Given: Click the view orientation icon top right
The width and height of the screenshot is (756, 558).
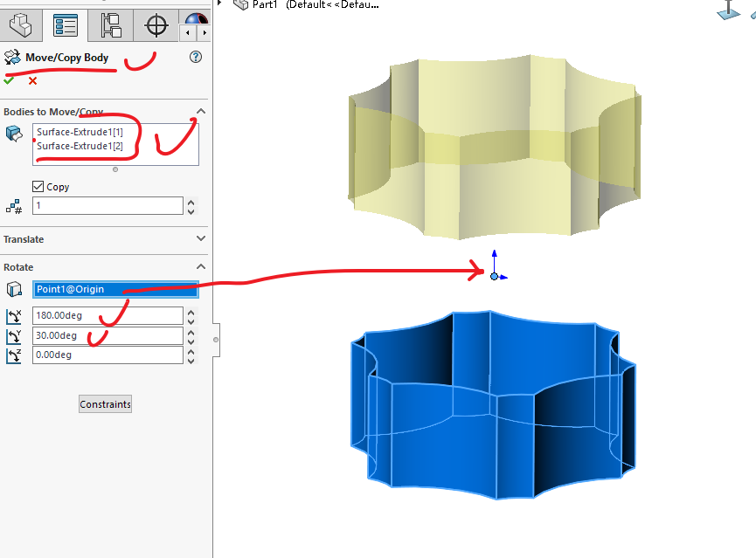Looking at the screenshot, I should point(728,10).
